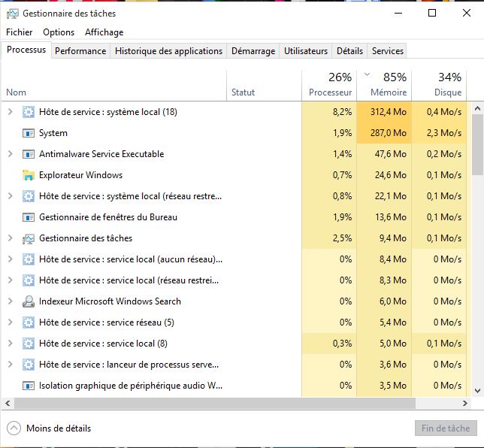The width and height of the screenshot is (484, 448).
Task: Click the 2,5% processor value
Action: tap(342, 238)
